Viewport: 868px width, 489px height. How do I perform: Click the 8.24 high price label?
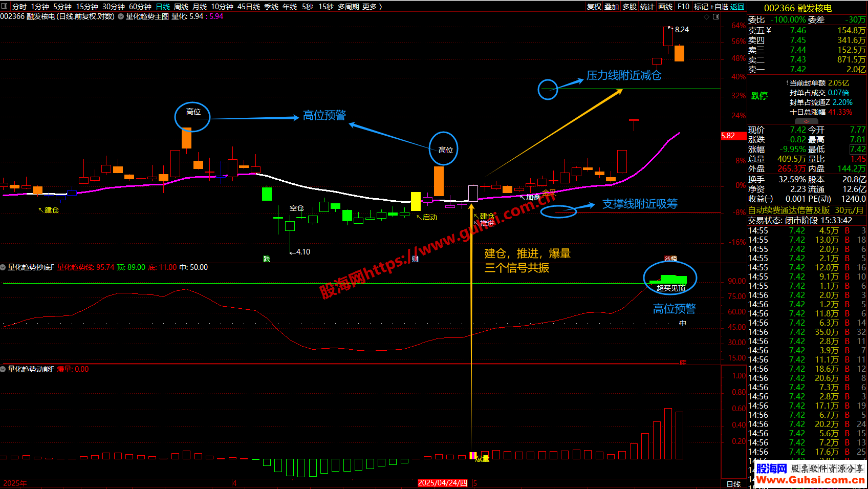[682, 30]
